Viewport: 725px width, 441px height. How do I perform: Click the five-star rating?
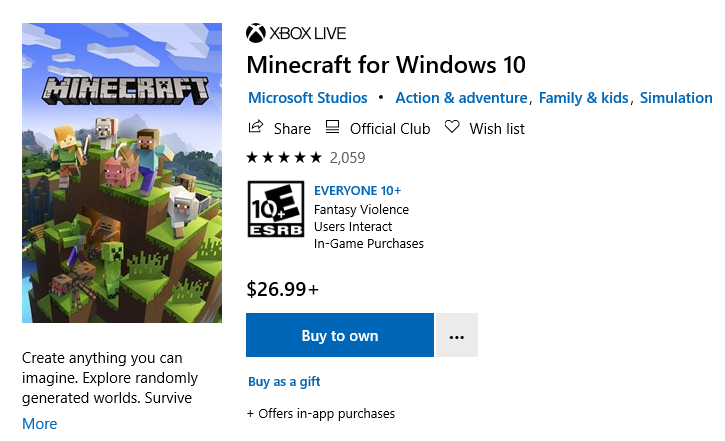[284, 157]
